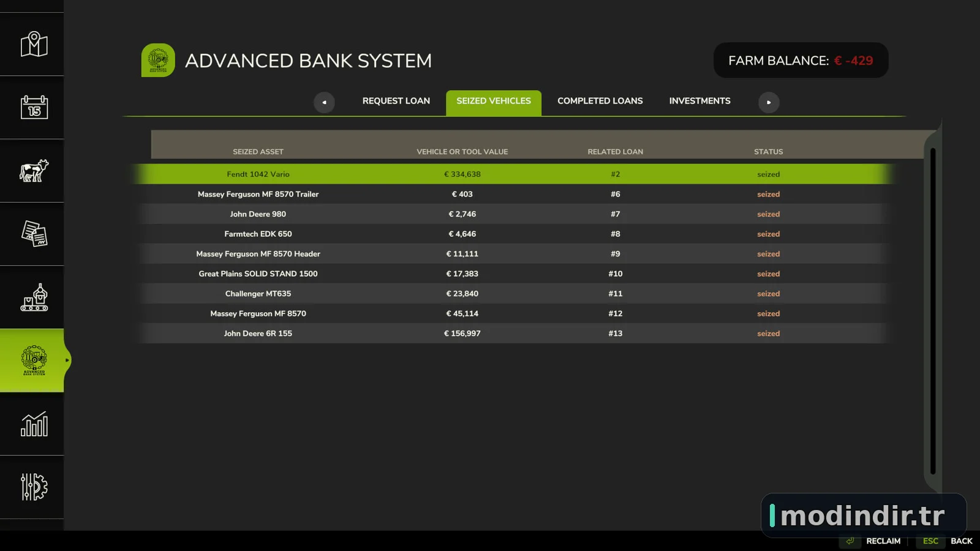This screenshot has height=551, width=980.
Task: Select the John Deere 980 row
Action: pos(514,214)
